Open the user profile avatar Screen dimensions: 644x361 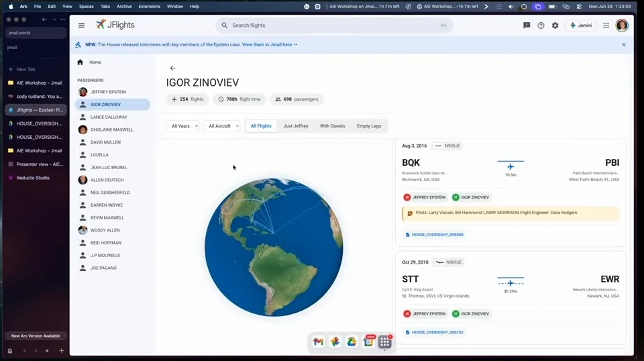tap(622, 25)
